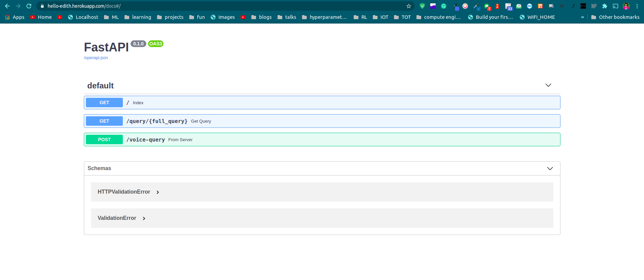Collapse the Schemas section chevron
The width and height of the screenshot is (644, 280).
550,168
